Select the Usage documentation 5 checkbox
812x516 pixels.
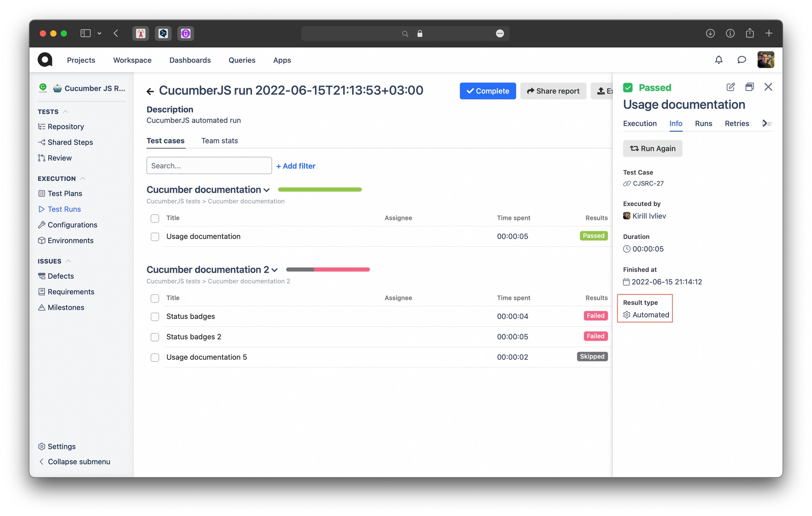[x=155, y=357]
